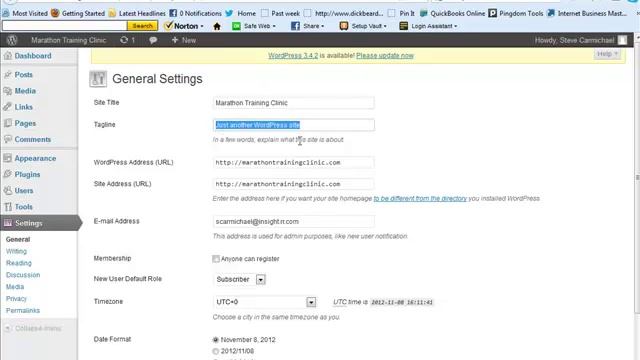Click the Norton Search button

[142, 26]
